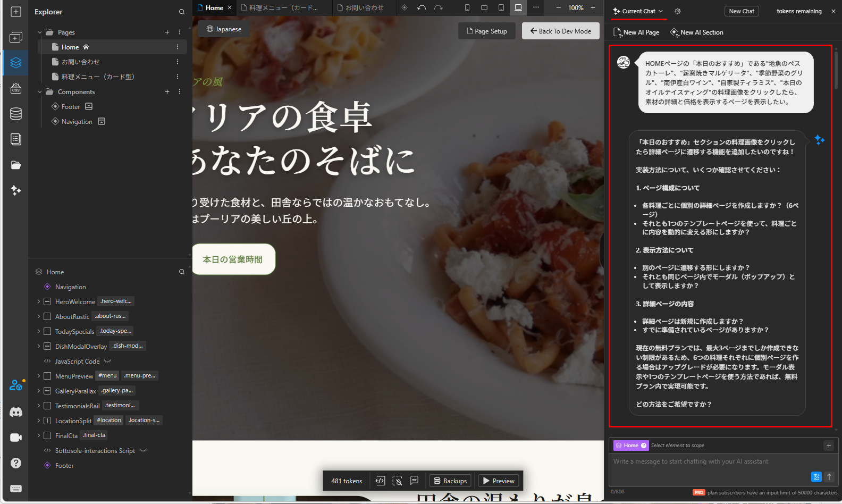
Task: Click the undo arrow in top toolbar
Action: [x=422, y=7]
